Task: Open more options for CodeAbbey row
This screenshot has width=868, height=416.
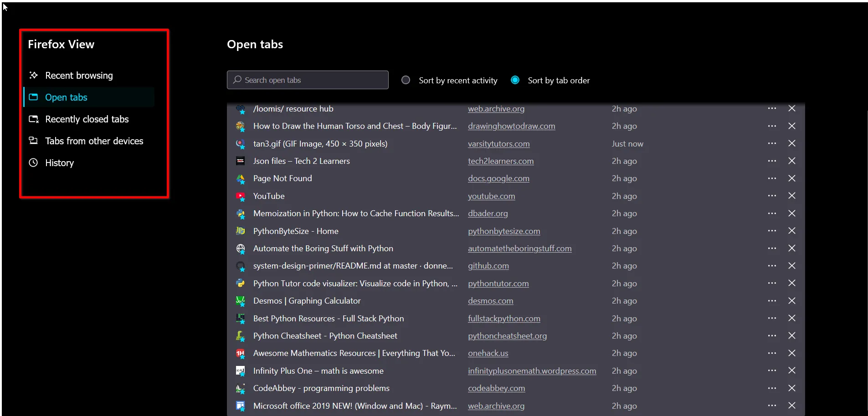Action: (x=772, y=388)
